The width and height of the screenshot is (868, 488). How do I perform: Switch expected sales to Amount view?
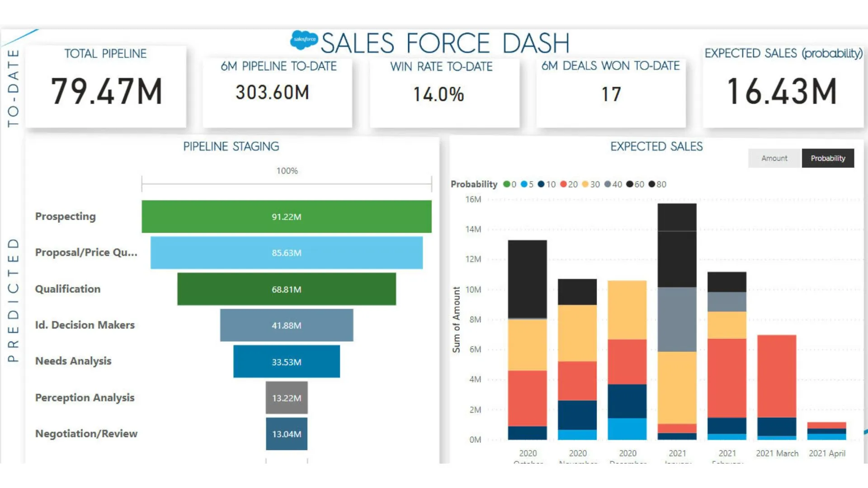[x=774, y=158]
